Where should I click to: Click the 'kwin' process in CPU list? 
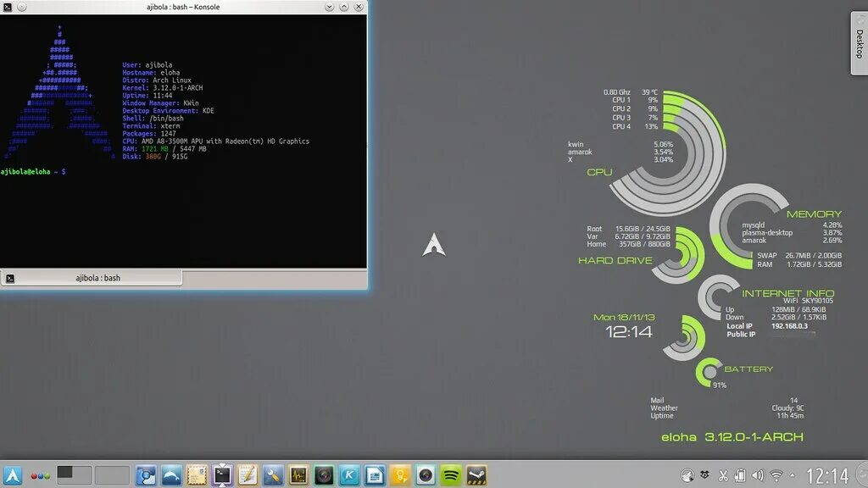(x=576, y=144)
